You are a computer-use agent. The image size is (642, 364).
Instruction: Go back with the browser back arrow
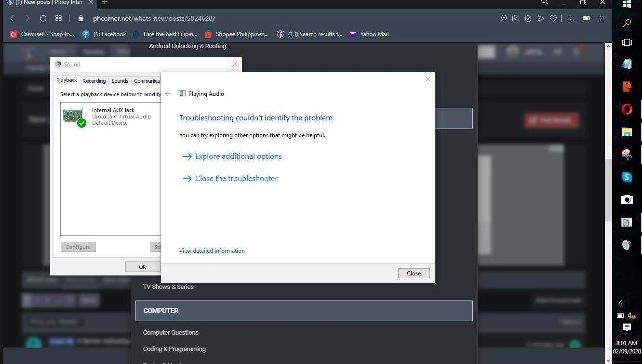tap(12, 18)
